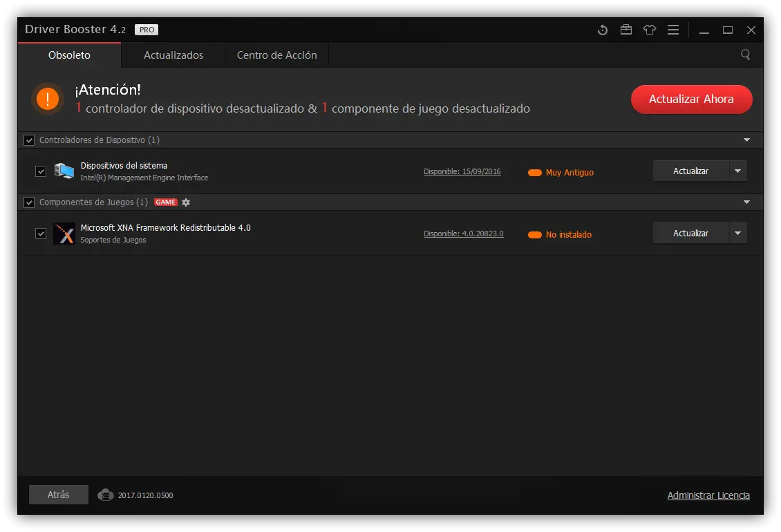Click the Actualizar Ahora button

(691, 99)
